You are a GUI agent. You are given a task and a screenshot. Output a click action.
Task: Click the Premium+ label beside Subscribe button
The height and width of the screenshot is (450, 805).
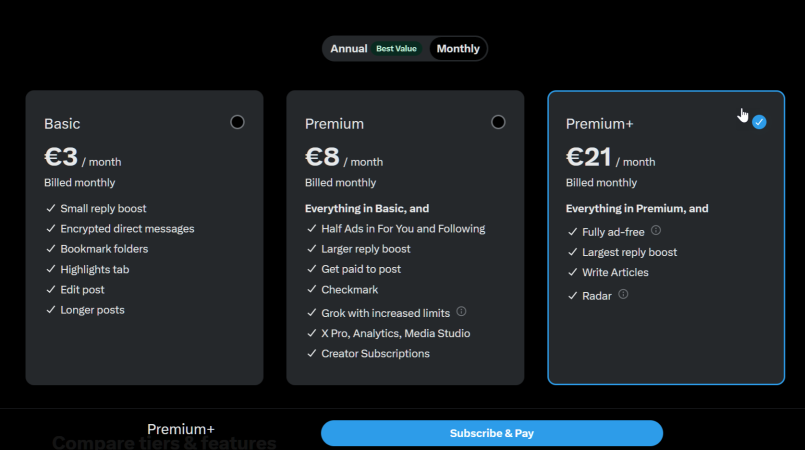coord(181,428)
